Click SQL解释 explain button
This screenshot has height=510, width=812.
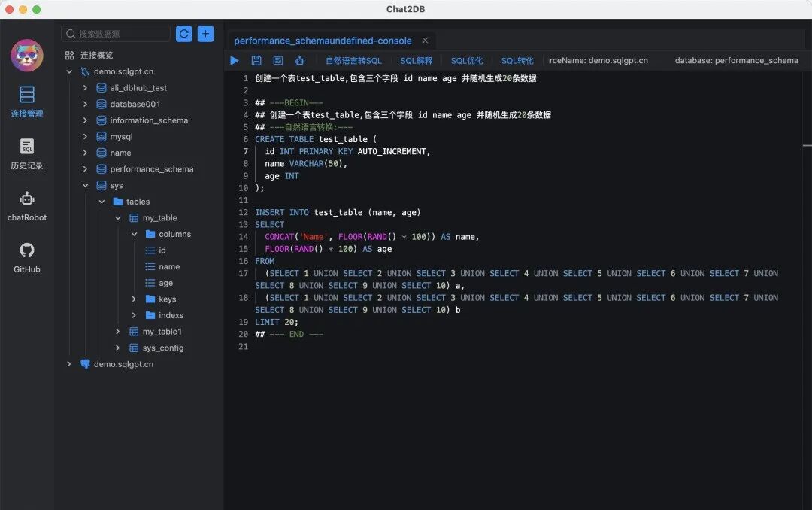click(x=417, y=61)
